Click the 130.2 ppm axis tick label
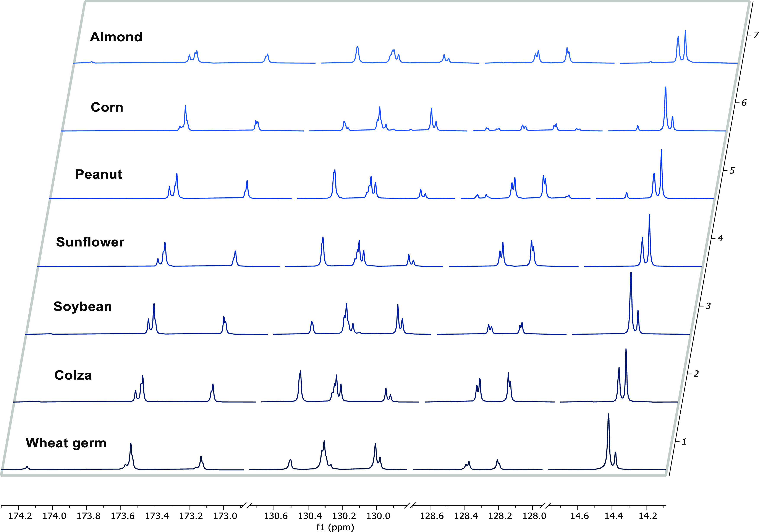The height and width of the screenshot is (532, 759). pyautogui.click(x=344, y=516)
